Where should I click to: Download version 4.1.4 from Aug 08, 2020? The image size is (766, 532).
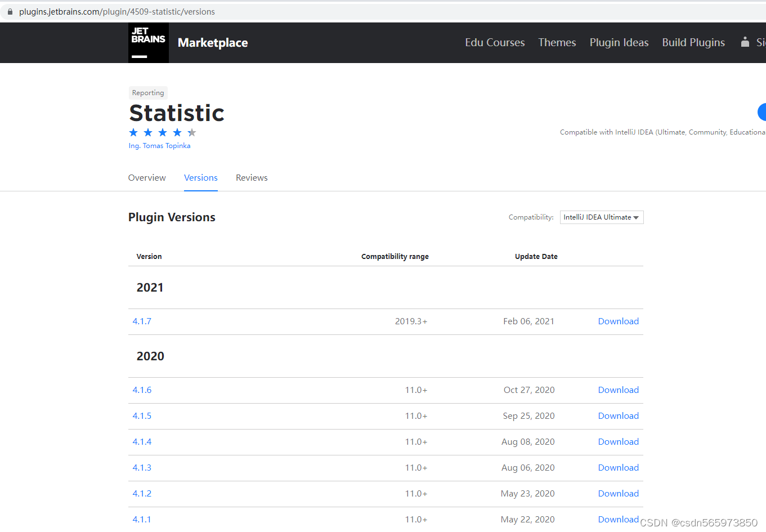tap(619, 442)
